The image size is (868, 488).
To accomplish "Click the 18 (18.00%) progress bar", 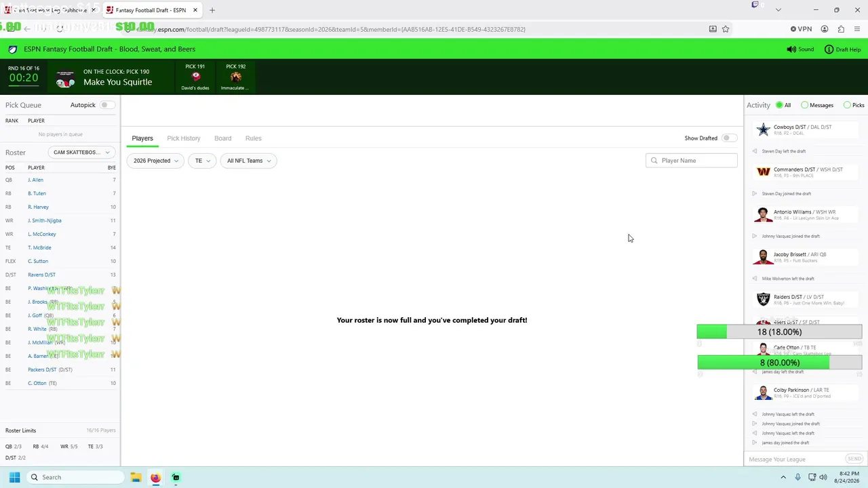I will (779, 331).
